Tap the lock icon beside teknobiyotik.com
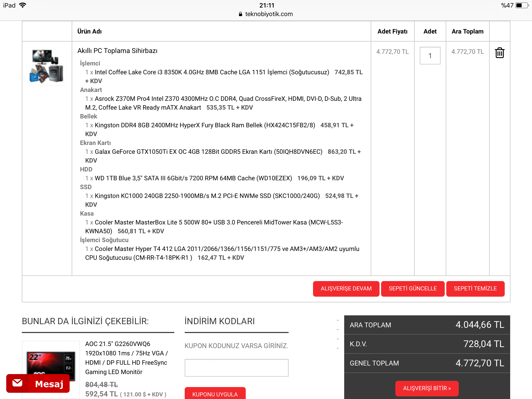The width and height of the screenshot is (532, 399). [x=240, y=14]
